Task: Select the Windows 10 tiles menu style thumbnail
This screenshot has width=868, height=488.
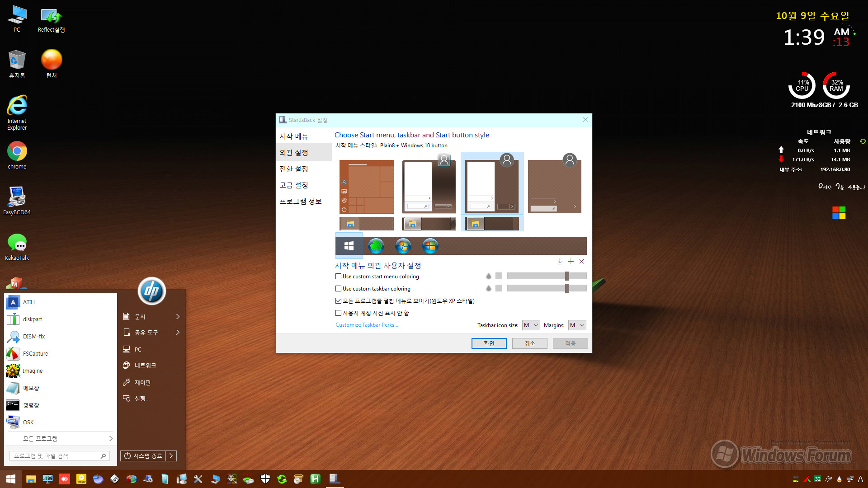Action: click(367, 187)
